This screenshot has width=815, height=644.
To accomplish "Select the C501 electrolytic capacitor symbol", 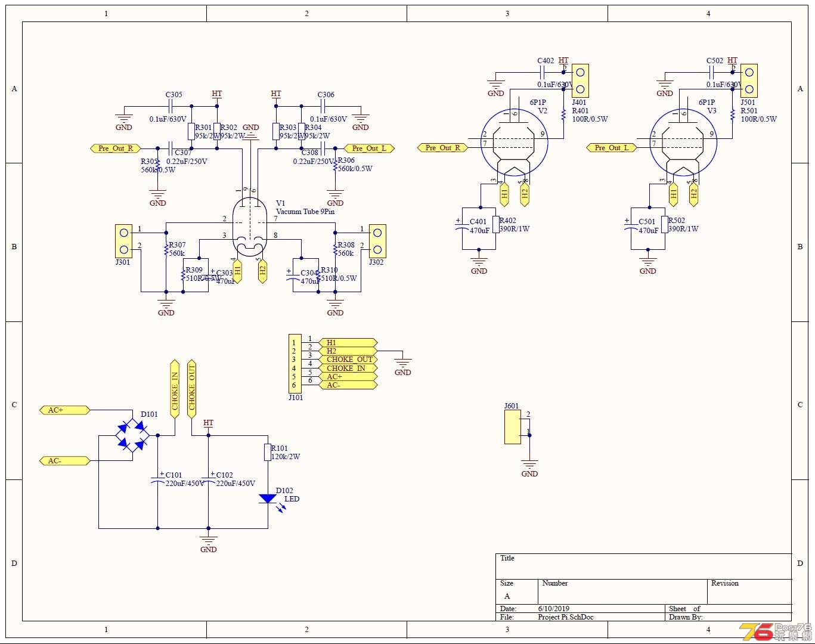I will (x=631, y=225).
